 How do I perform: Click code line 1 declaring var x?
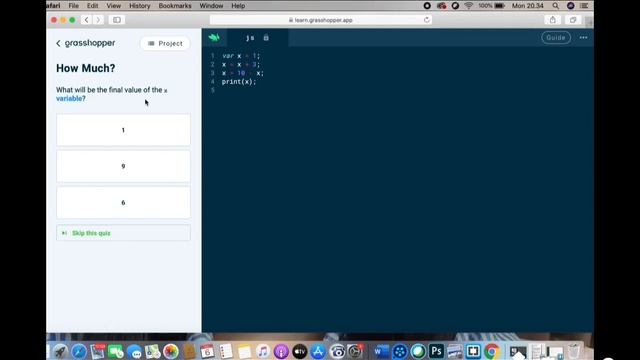point(241,56)
